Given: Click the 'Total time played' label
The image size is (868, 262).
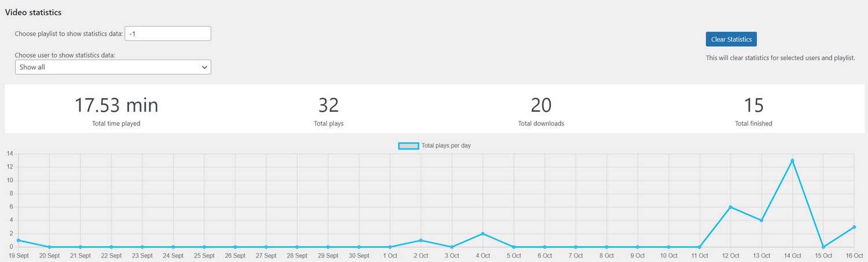Looking at the screenshot, I should 116,124.
